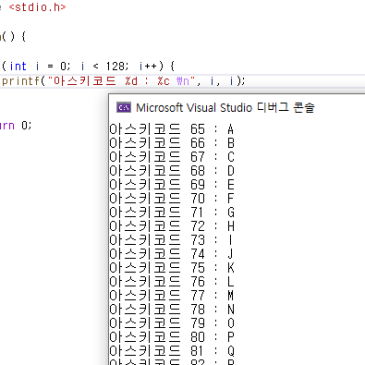Click console output line for code 70
This screenshot has height=365, width=365.
(x=172, y=199)
